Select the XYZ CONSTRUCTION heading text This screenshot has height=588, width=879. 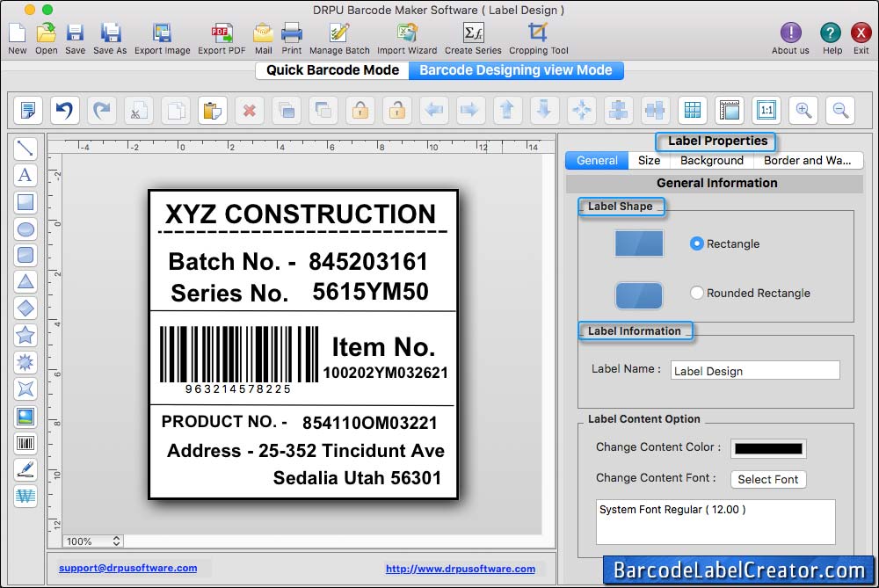301,214
